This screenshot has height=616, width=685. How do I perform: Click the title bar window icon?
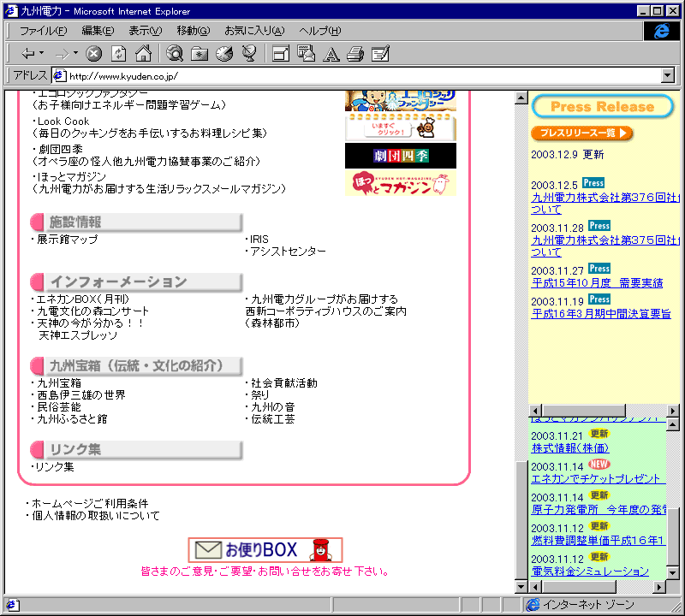[11, 10]
